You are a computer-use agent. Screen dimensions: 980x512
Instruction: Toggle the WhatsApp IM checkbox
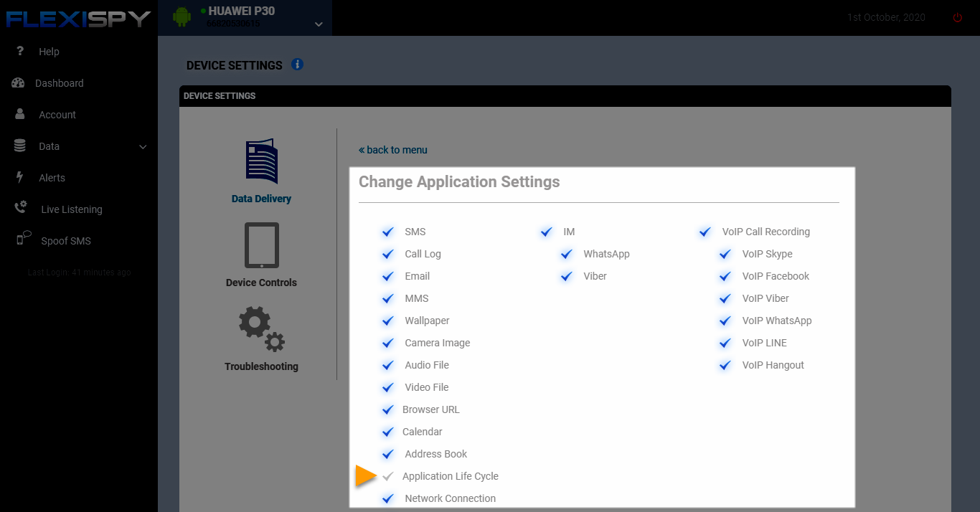coord(567,254)
